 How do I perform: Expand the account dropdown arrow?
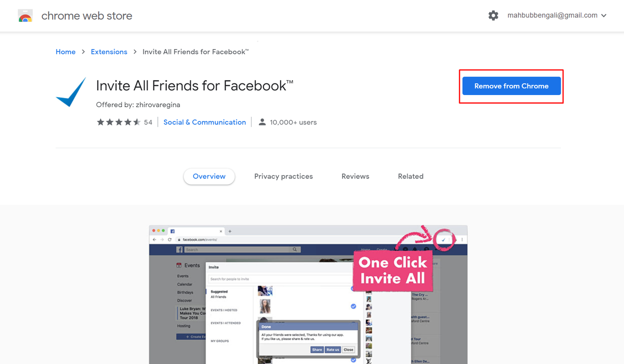[x=604, y=16]
